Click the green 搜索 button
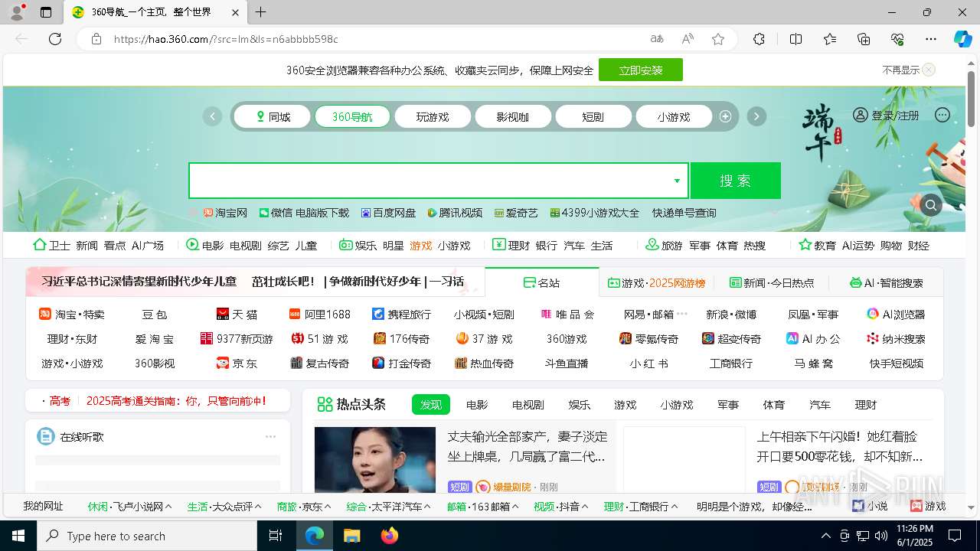980x551 pixels. coord(736,181)
